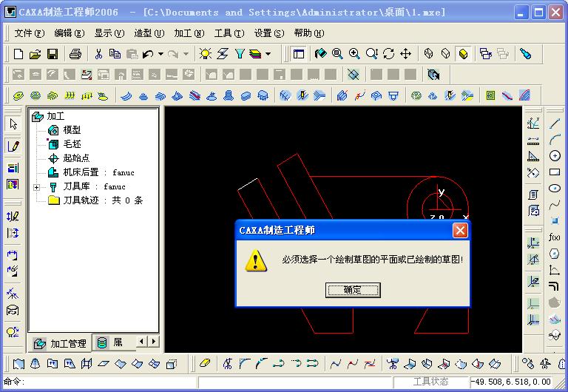Open the 显示(V) menu
The height and width of the screenshot is (392, 568).
109,33
